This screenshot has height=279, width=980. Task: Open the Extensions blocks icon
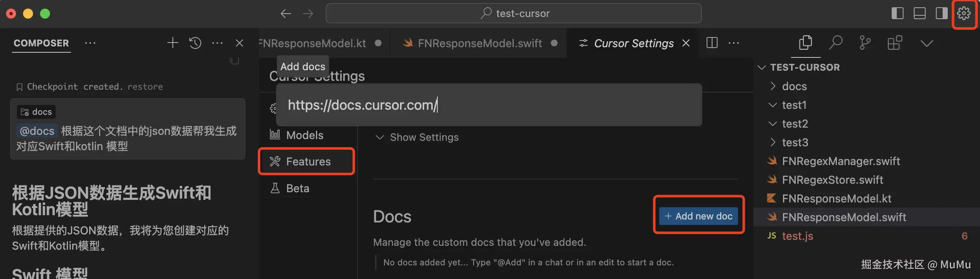895,43
